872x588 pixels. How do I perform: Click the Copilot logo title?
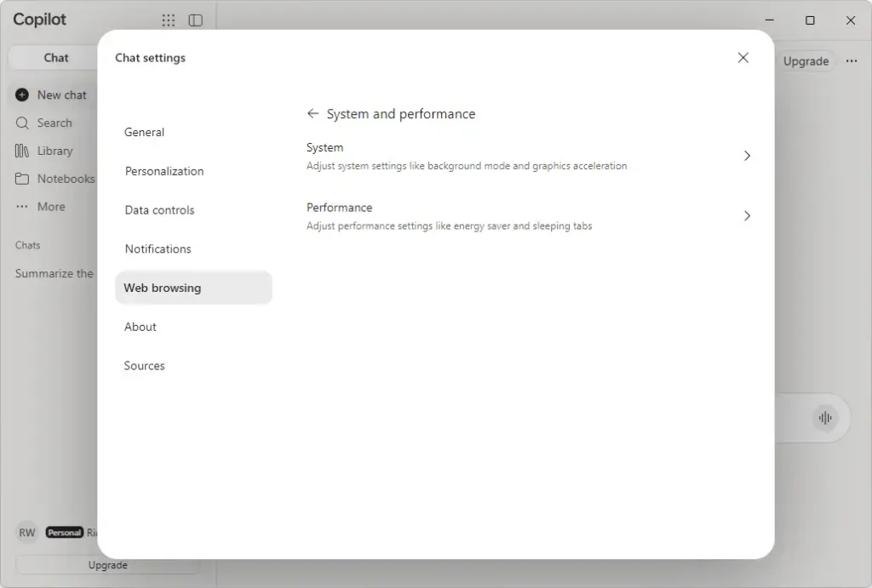(39, 20)
